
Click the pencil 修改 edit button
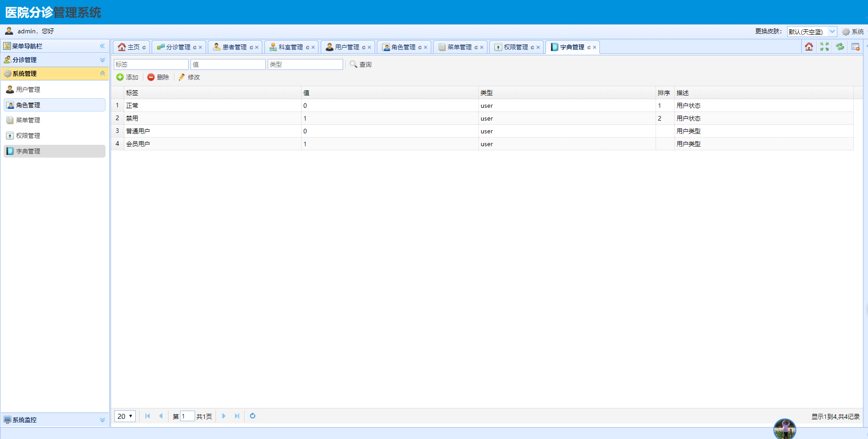[x=189, y=77]
